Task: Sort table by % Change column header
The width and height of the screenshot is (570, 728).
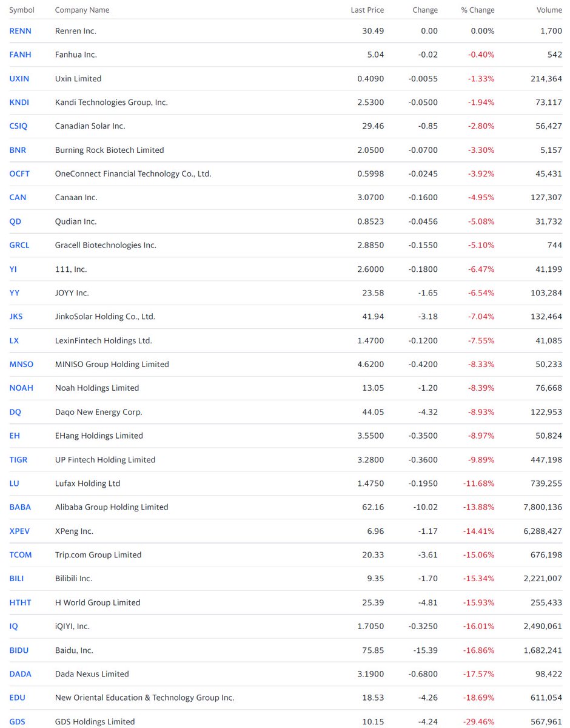Action: tap(478, 10)
